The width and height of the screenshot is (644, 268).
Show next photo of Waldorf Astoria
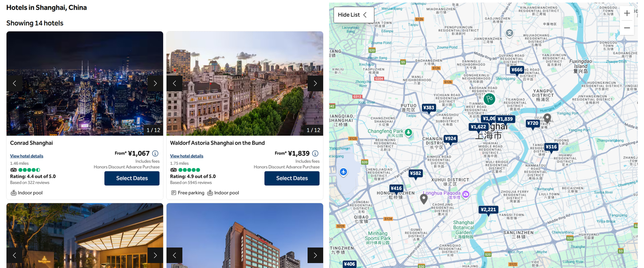[x=315, y=83]
